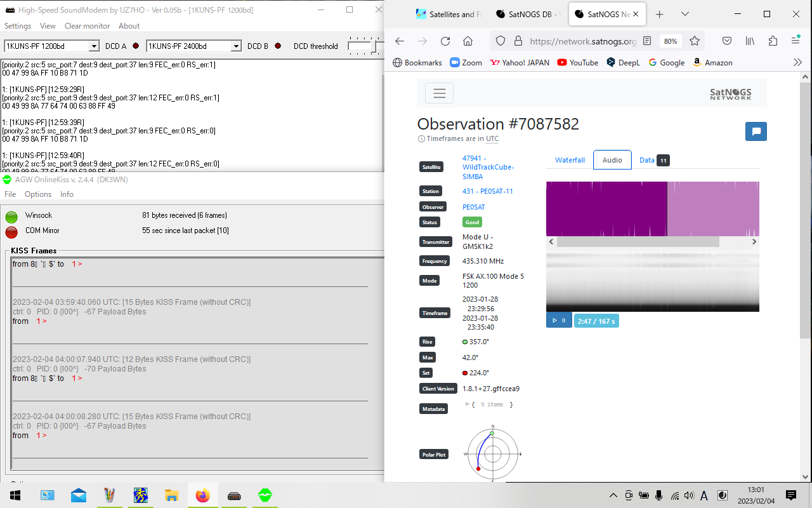List all Firefox tabs with chevron

685,14
